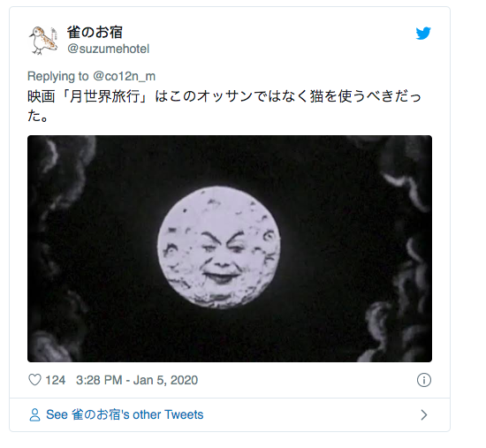This screenshot has height=448, width=486.
Task: Open display name 雀のお宿
Action: 95,32
